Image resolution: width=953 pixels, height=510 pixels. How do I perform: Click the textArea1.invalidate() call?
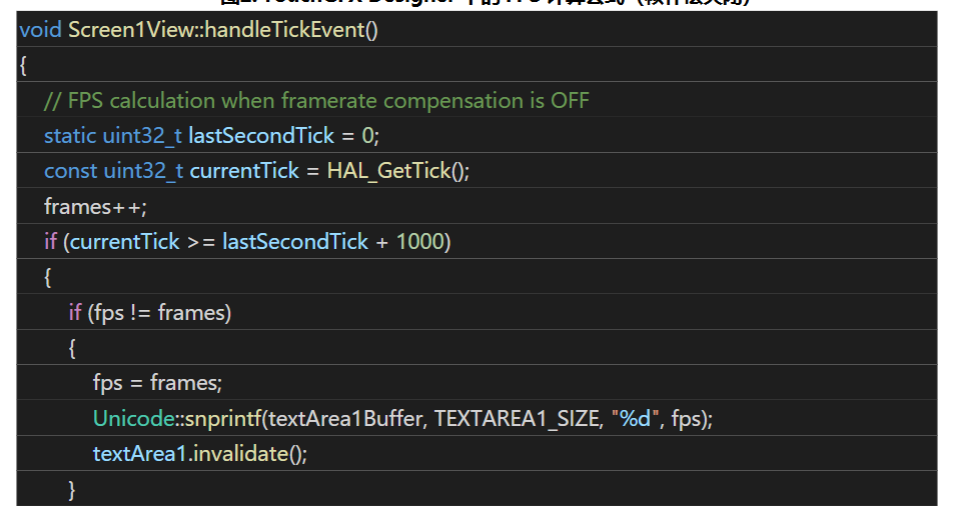coord(200,453)
